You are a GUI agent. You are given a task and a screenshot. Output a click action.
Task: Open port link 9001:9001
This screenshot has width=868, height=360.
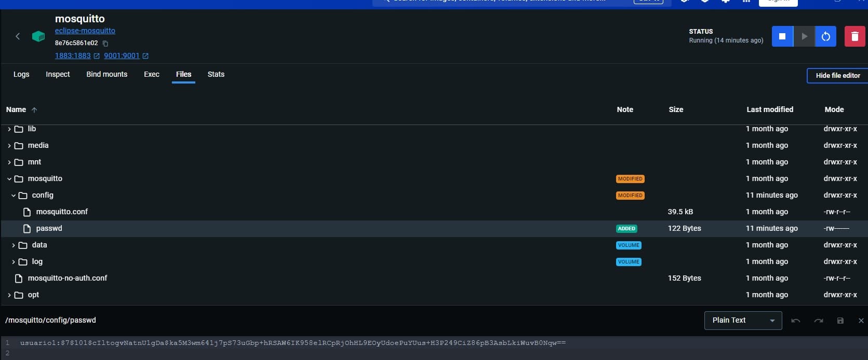coord(122,56)
